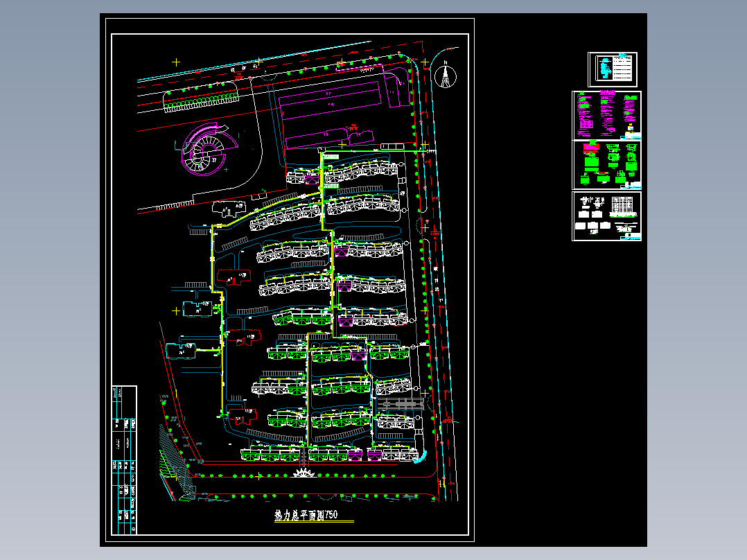
Task: Click the table grid in the white details sheet
Action: pos(623,205)
